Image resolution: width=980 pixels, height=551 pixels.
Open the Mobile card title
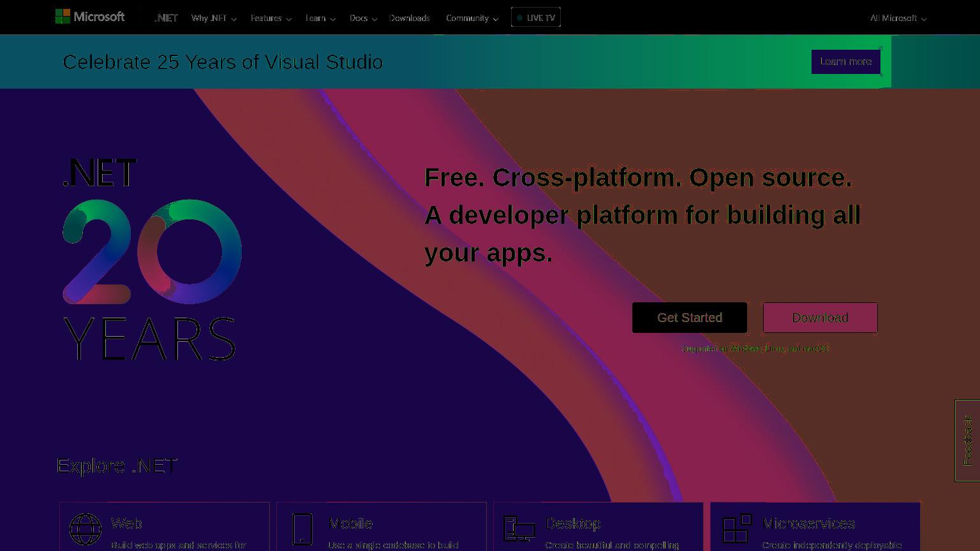(x=351, y=524)
